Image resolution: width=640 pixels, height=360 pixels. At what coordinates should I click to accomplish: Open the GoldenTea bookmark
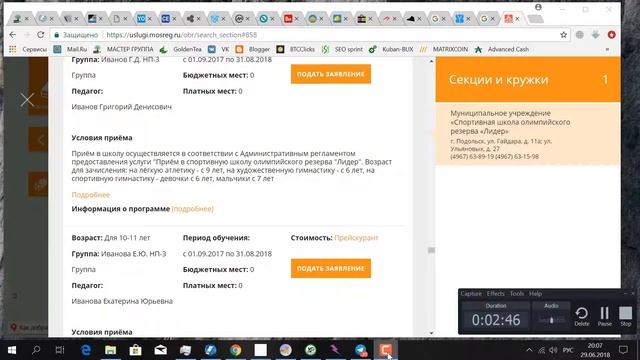tap(180, 49)
